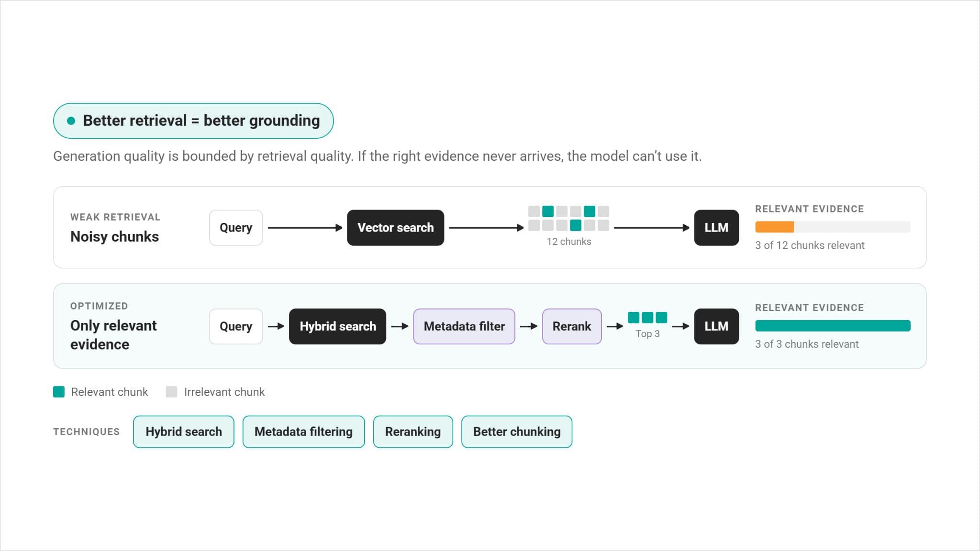Click the '12 chunks' label
This screenshot has width=980, height=551.
pyautogui.click(x=569, y=242)
